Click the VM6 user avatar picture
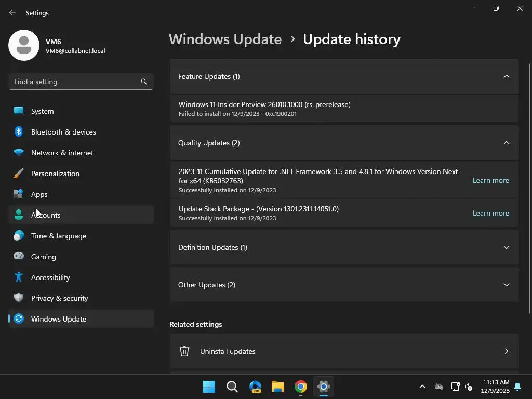Image resolution: width=532 pixels, height=399 pixels. (x=24, y=45)
